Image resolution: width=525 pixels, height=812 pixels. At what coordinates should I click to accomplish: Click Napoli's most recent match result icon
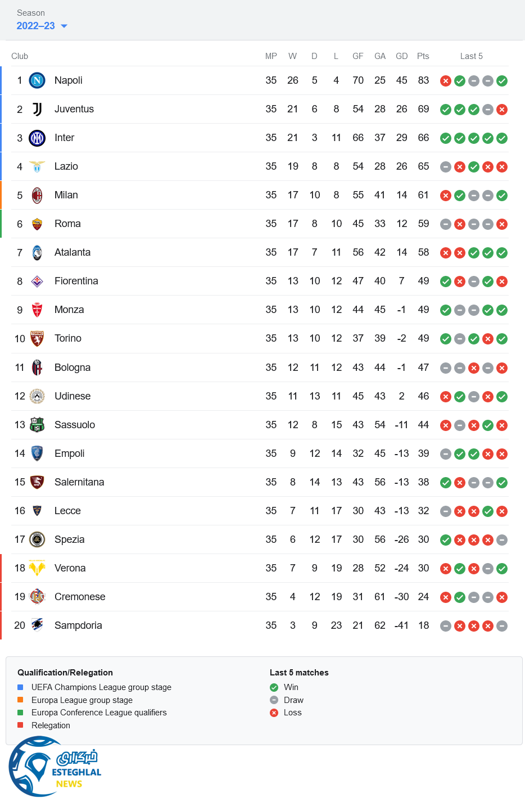(502, 81)
